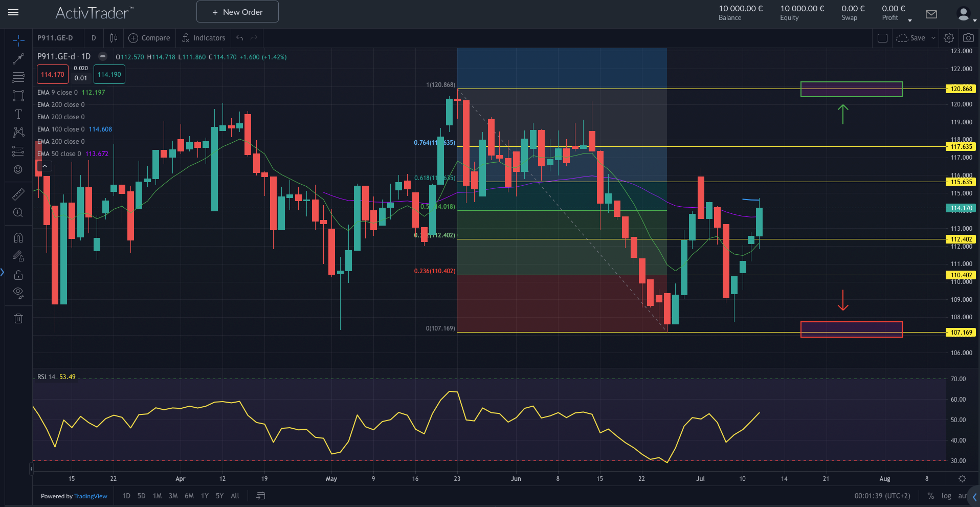The image size is (980, 507).
Task: Open chart settings gear in top toolbar
Action: (x=949, y=38)
